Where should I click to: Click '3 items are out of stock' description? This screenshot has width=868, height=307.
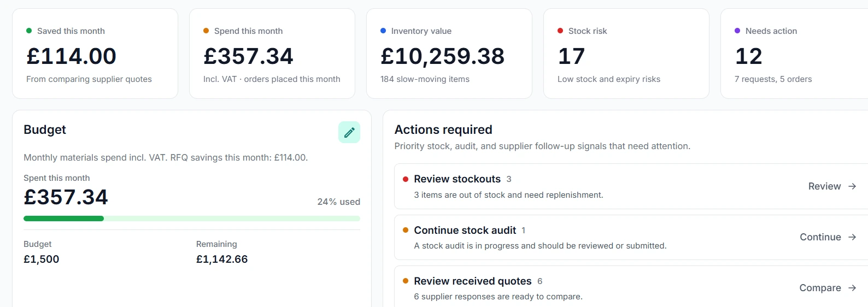coord(509,195)
